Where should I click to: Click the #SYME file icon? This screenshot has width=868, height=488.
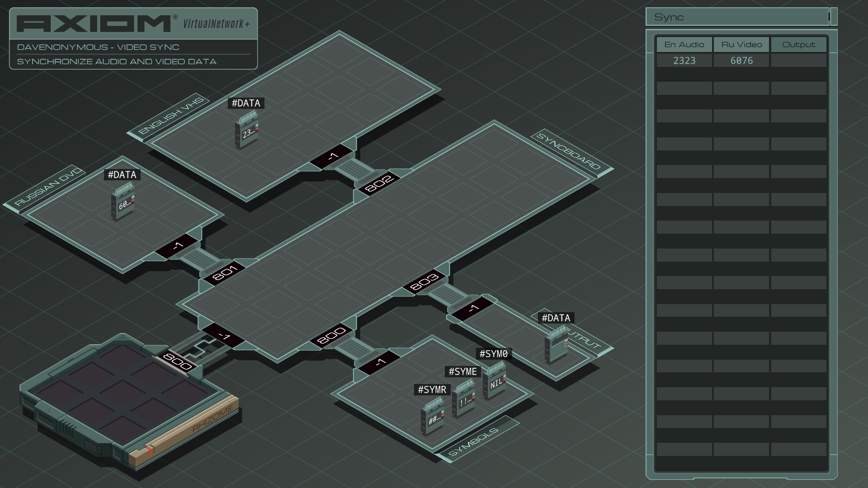(x=464, y=398)
